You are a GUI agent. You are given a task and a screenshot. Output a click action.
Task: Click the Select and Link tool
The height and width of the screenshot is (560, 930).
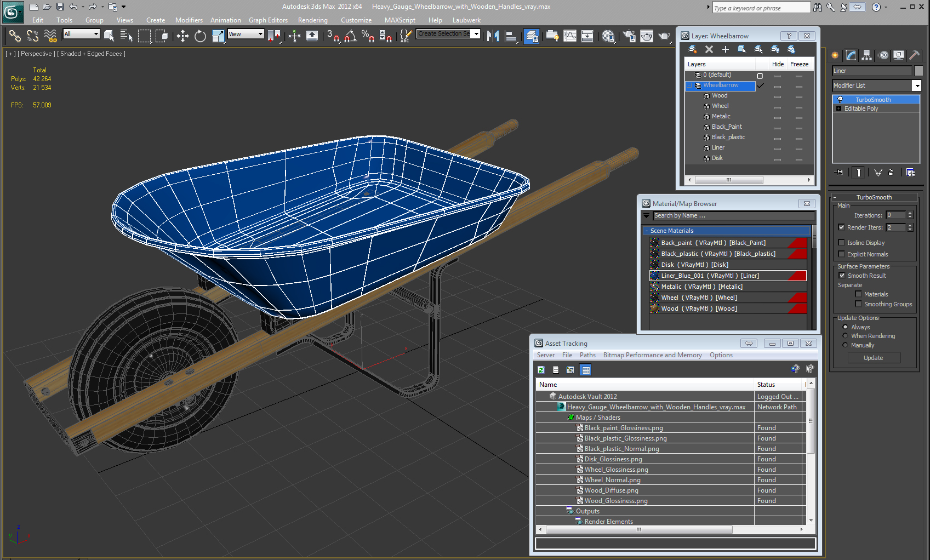coord(15,36)
